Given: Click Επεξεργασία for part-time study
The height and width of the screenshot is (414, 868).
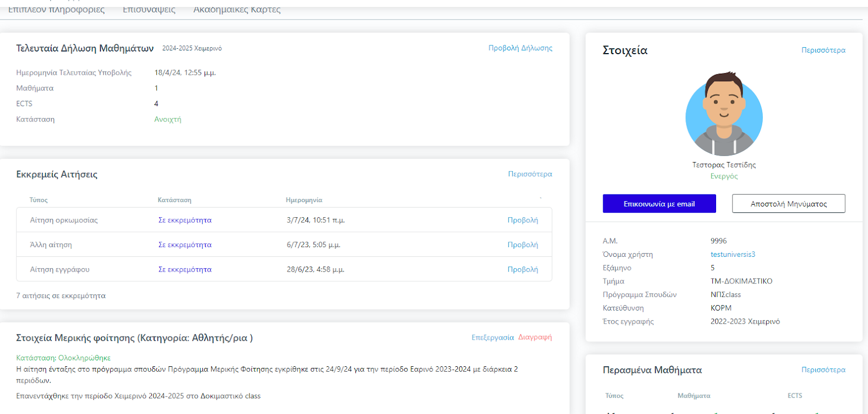Looking at the screenshot, I should (493, 337).
